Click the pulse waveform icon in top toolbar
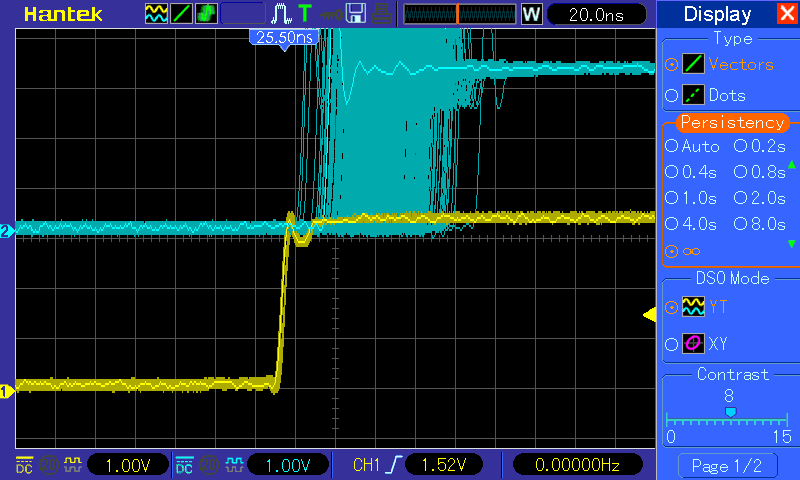Image resolution: width=800 pixels, height=480 pixels. tap(283, 14)
